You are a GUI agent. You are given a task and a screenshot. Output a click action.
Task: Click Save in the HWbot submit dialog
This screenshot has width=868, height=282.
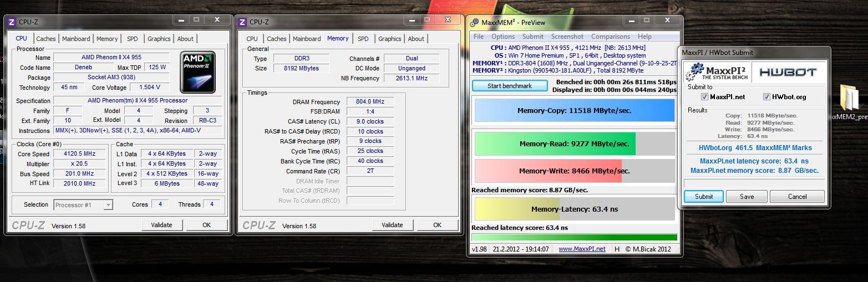click(747, 197)
